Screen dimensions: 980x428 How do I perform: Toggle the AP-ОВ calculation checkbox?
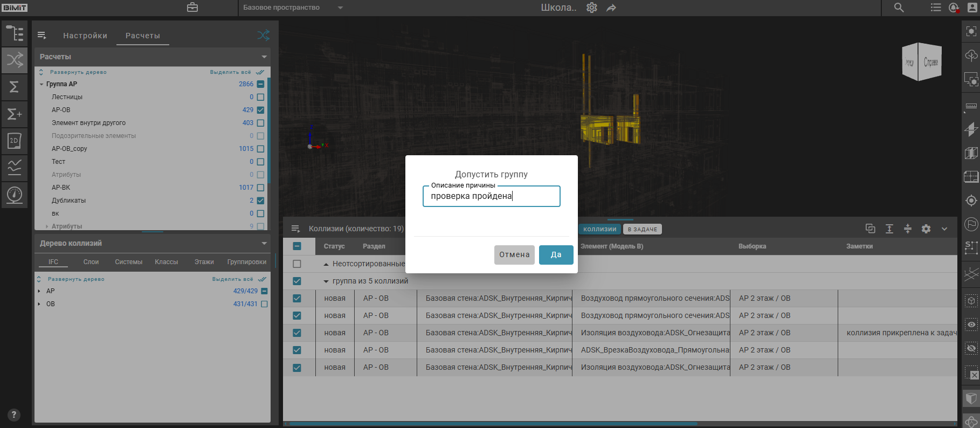pyautogui.click(x=261, y=110)
